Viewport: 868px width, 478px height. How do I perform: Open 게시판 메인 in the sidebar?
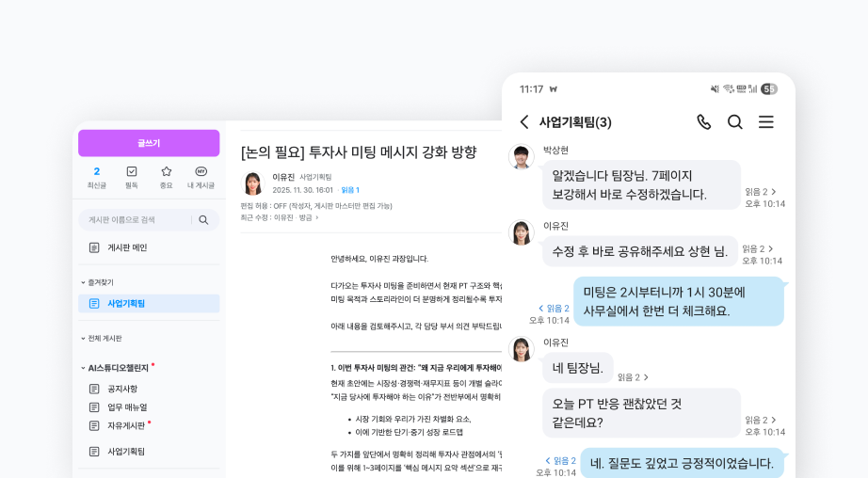[x=127, y=247]
